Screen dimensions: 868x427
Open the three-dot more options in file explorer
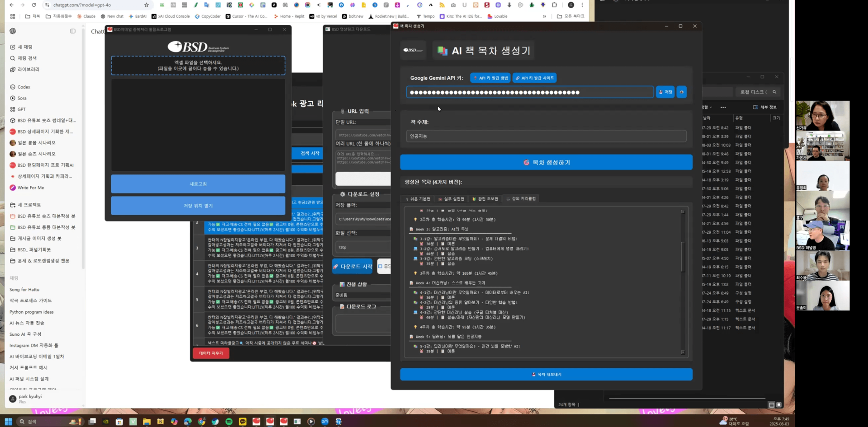723,107
